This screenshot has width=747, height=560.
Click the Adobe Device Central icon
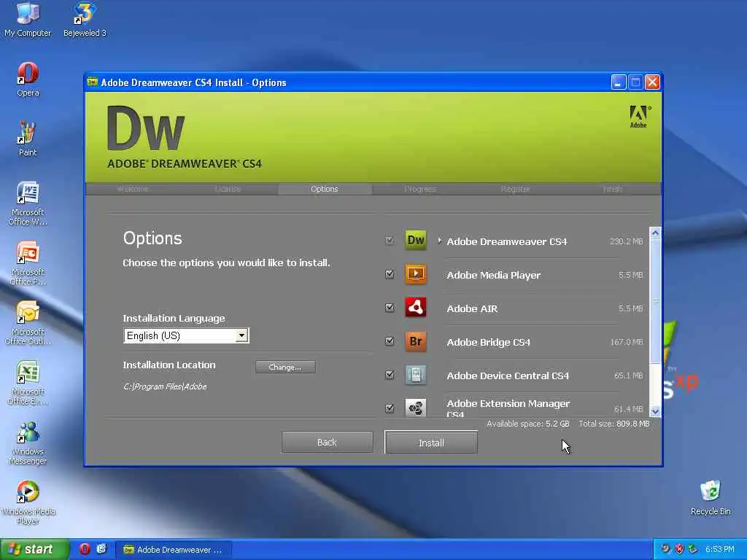click(x=415, y=375)
